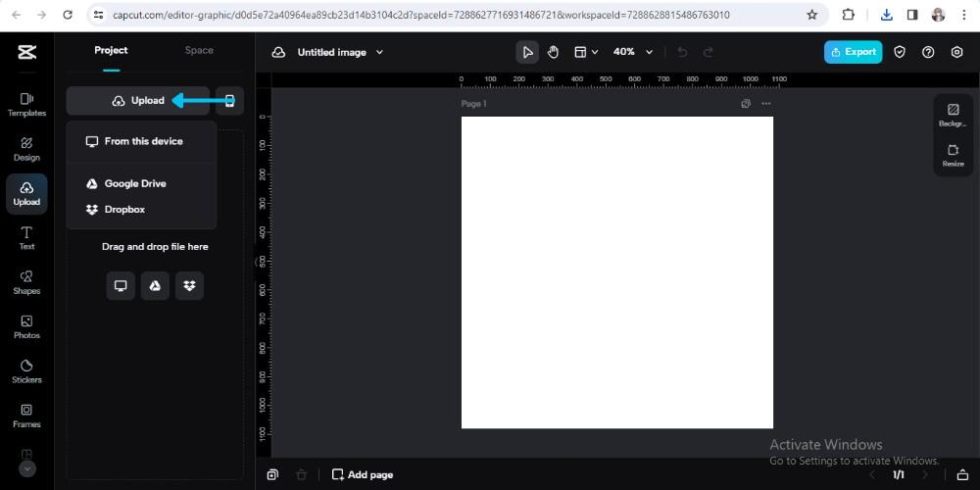
Task: Open the Design sidebar panel
Action: 26,149
